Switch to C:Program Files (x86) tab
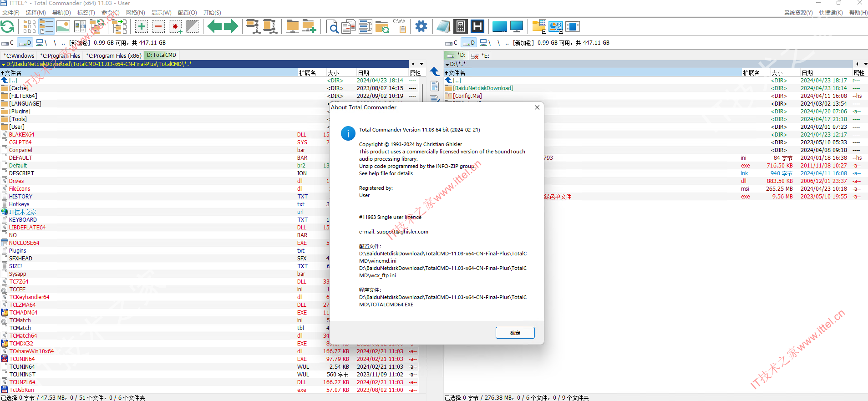The width and height of the screenshot is (868, 401). 114,56
